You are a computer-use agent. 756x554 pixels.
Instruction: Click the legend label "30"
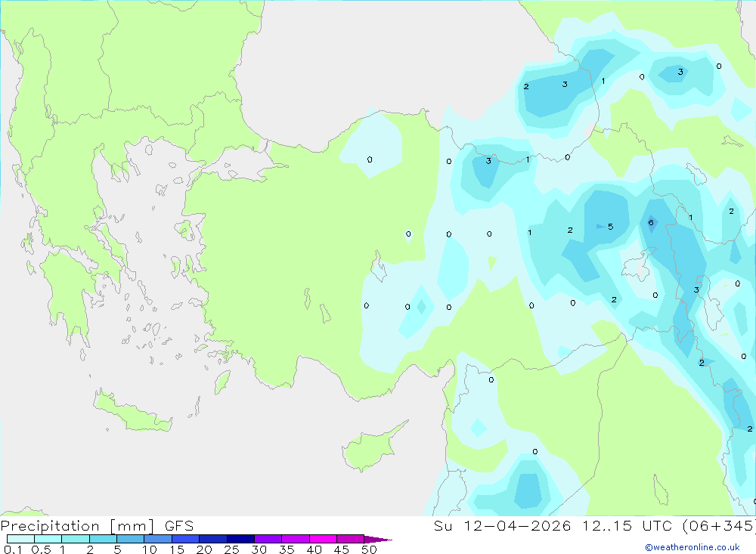[x=259, y=549]
